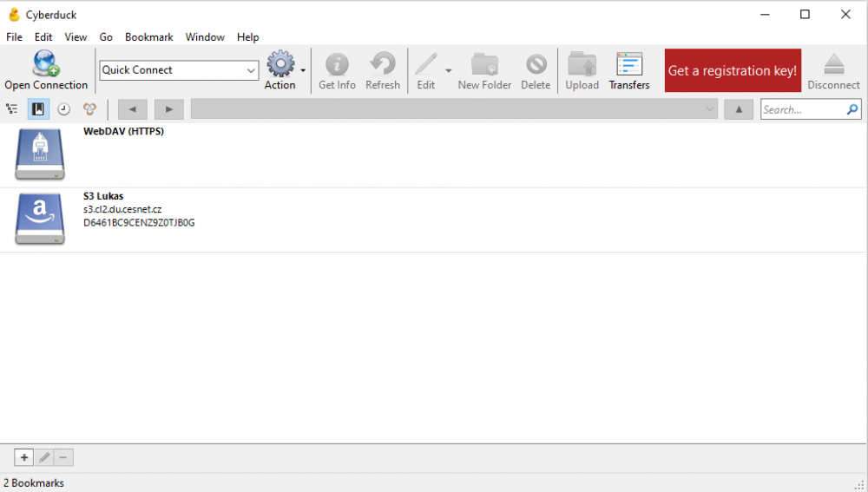The height and width of the screenshot is (492, 868).
Task: Click the Disconnect eject icon
Action: point(833,64)
